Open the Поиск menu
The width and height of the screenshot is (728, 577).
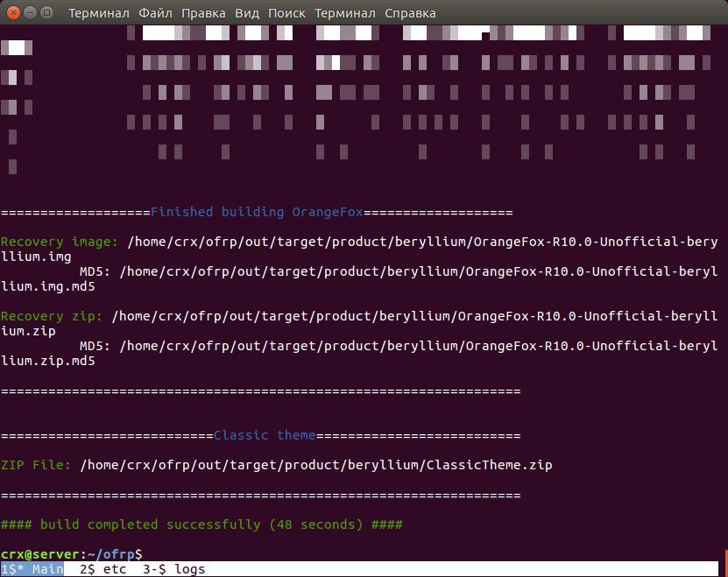coord(286,13)
